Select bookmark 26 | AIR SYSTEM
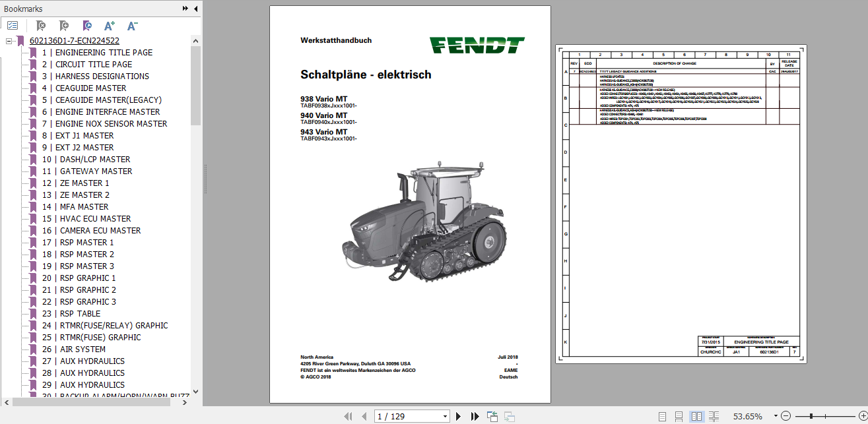The height and width of the screenshot is (424, 868). 73,349
